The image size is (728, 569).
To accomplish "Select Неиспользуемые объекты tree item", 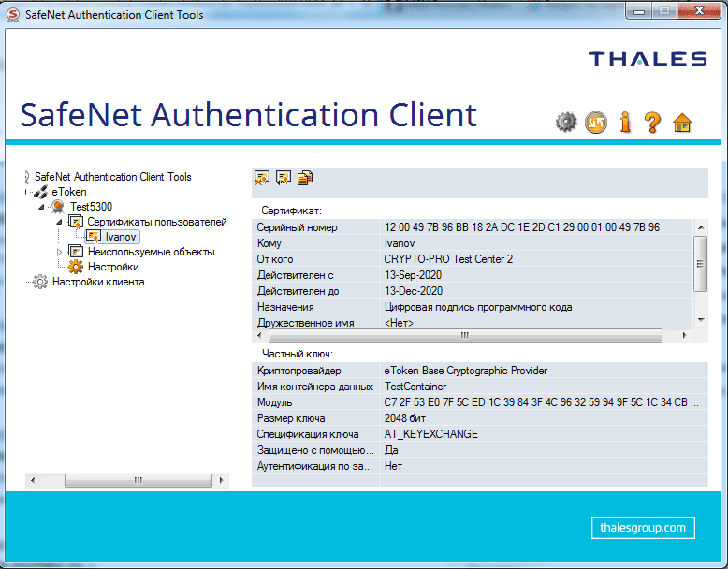I will (x=152, y=252).
